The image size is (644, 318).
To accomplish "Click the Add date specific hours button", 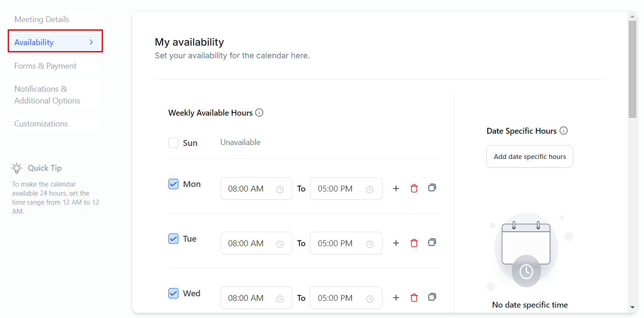I will [530, 156].
